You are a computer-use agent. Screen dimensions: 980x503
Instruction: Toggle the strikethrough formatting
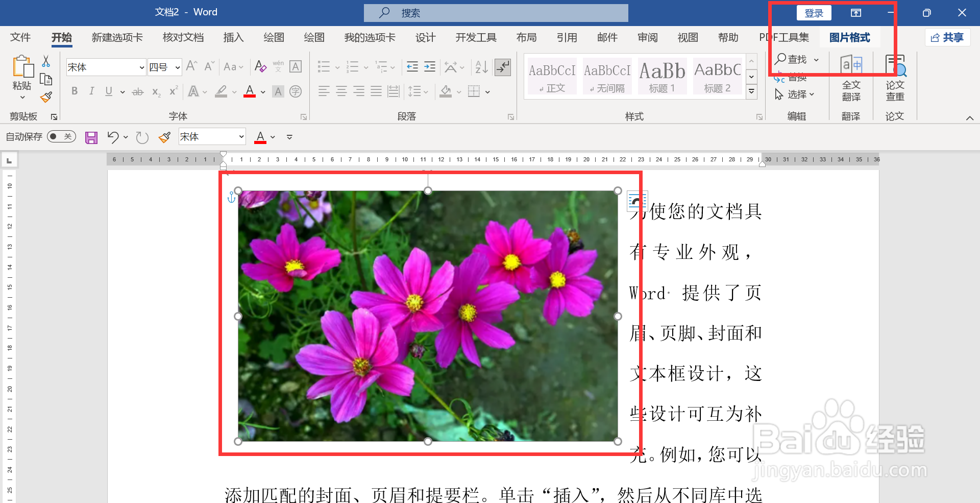click(x=137, y=92)
